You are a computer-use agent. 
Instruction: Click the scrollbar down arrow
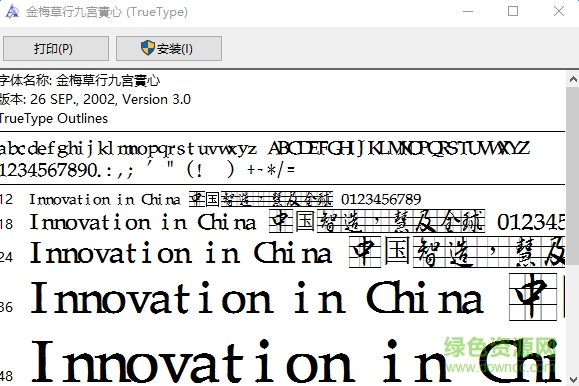572,379
